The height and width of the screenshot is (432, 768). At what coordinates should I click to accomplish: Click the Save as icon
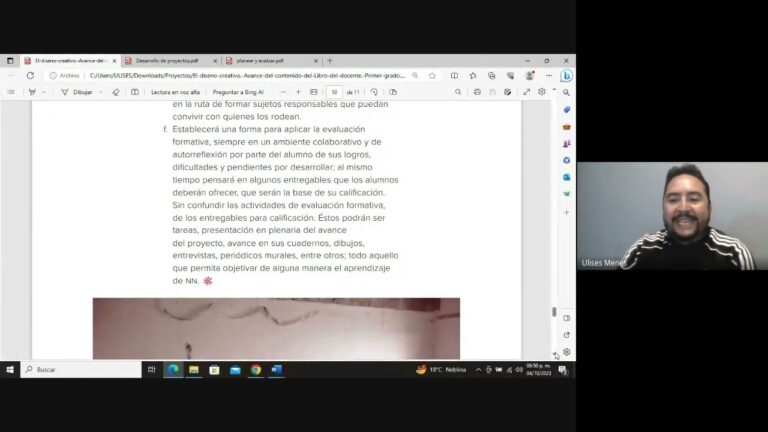507,92
